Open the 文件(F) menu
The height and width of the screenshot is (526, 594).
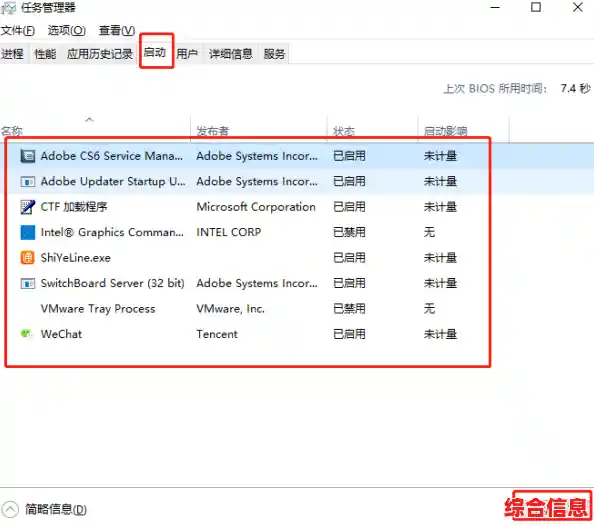[18, 30]
